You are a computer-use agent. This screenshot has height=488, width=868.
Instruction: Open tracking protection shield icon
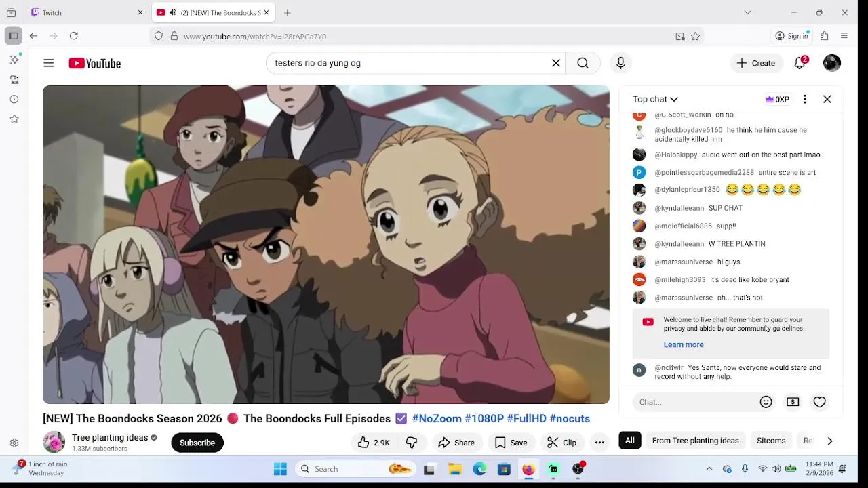(x=159, y=36)
